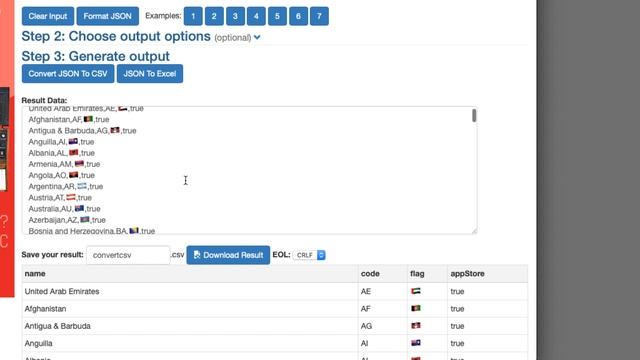Click the UAE flag icon in table
The height and width of the screenshot is (360, 640).
[416, 291]
